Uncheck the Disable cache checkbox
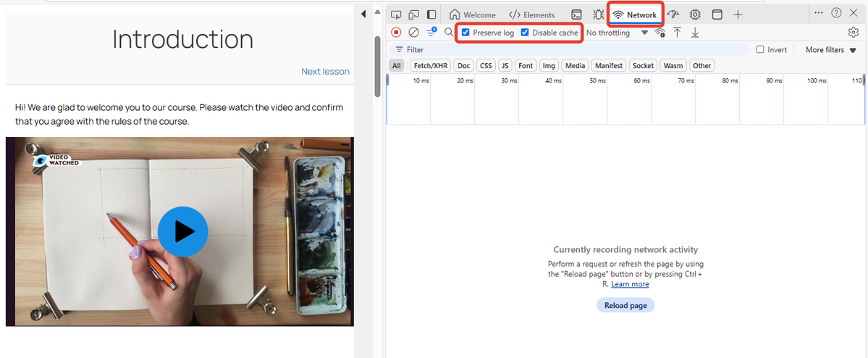Screen dimensions: 868x358 526,33
